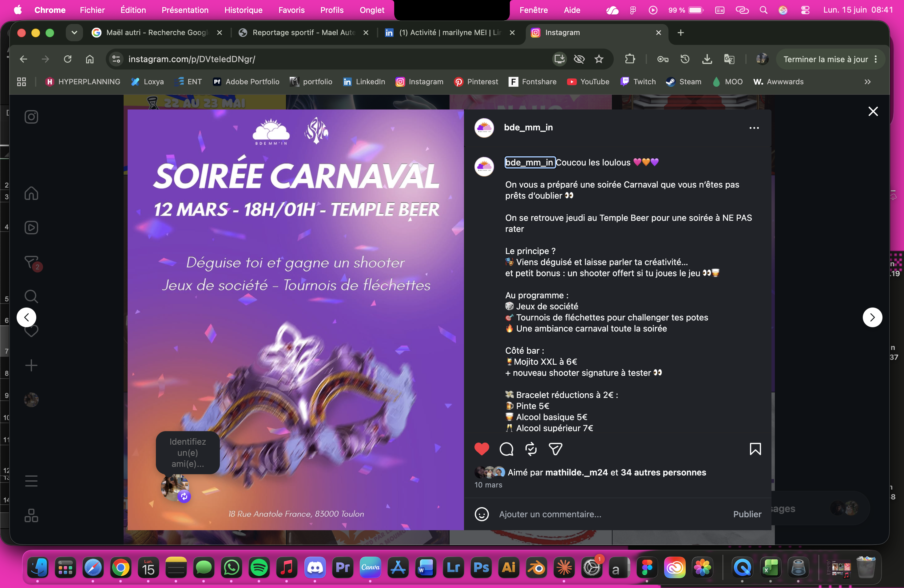Go back in browser history
This screenshot has height=588, width=904.
pyautogui.click(x=24, y=59)
